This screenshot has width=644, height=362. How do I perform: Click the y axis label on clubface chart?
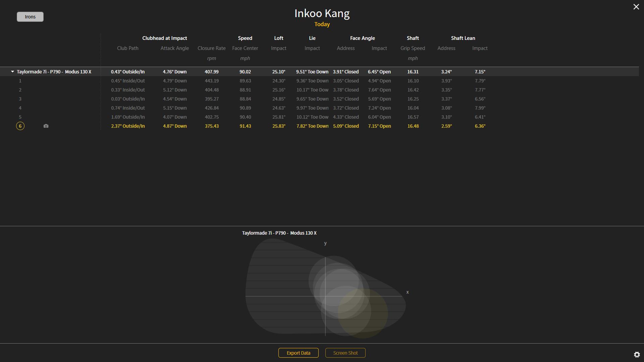[325, 243]
